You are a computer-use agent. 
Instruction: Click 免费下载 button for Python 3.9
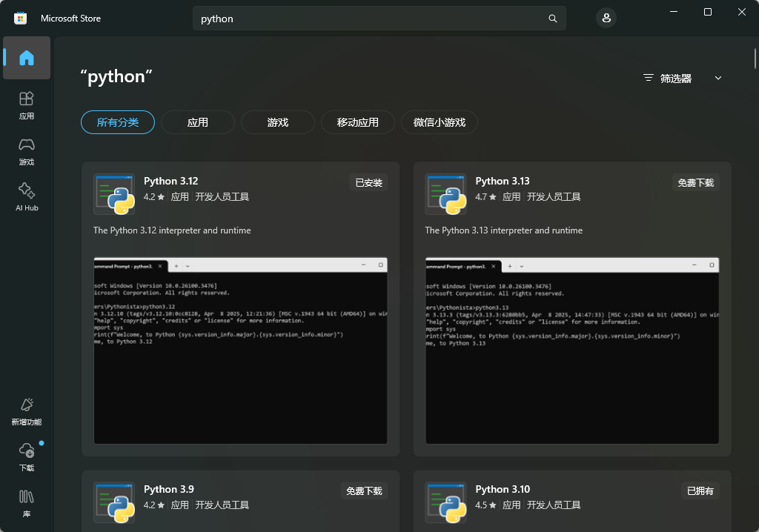coord(364,491)
